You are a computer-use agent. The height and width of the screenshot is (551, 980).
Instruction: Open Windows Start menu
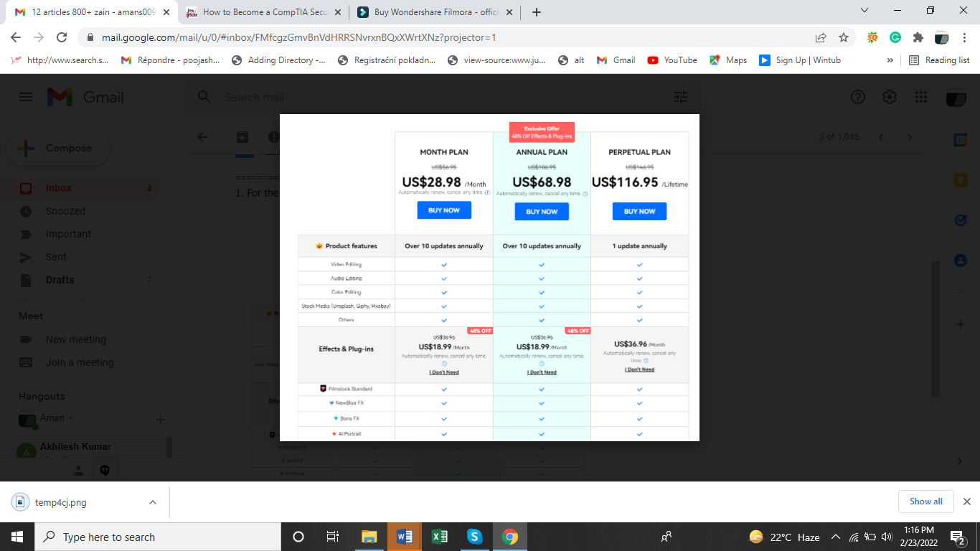pos(17,537)
